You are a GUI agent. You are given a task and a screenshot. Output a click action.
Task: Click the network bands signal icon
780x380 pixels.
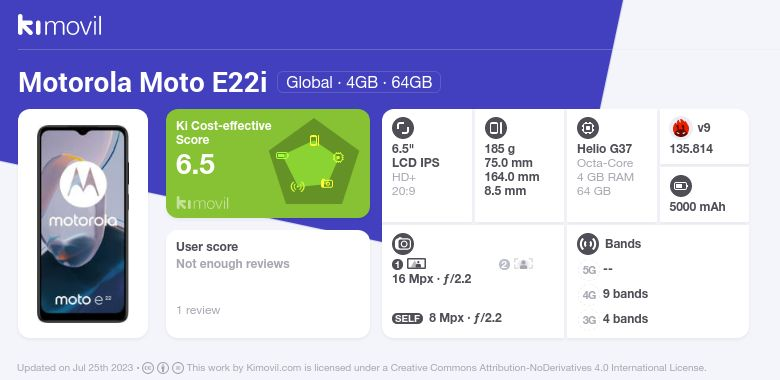[x=588, y=244]
